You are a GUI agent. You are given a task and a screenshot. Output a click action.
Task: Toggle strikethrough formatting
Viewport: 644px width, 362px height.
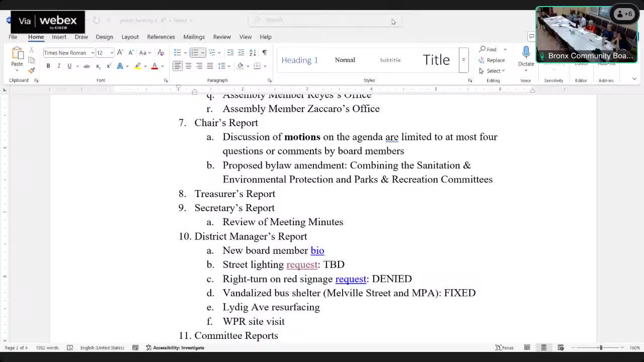(87, 66)
